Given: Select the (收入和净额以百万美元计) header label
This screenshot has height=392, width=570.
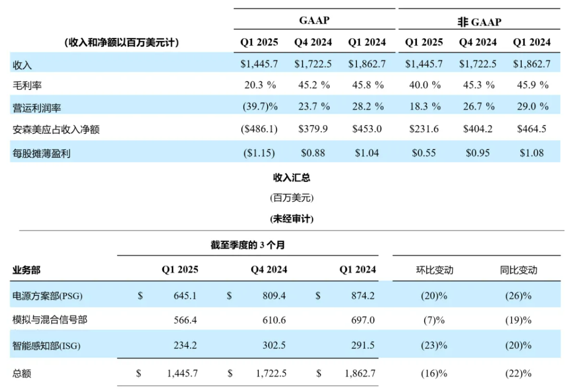Looking at the screenshot, I should [x=121, y=42].
